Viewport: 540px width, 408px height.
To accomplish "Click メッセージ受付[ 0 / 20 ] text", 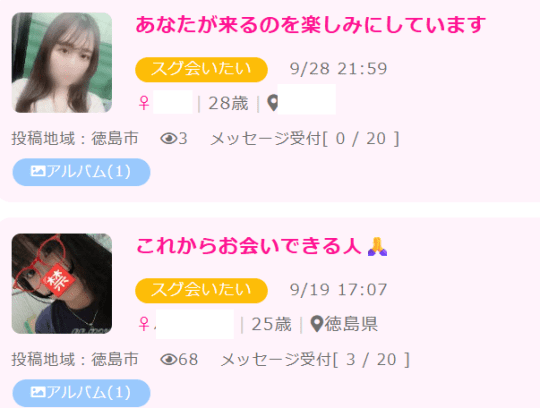I will [305, 139].
